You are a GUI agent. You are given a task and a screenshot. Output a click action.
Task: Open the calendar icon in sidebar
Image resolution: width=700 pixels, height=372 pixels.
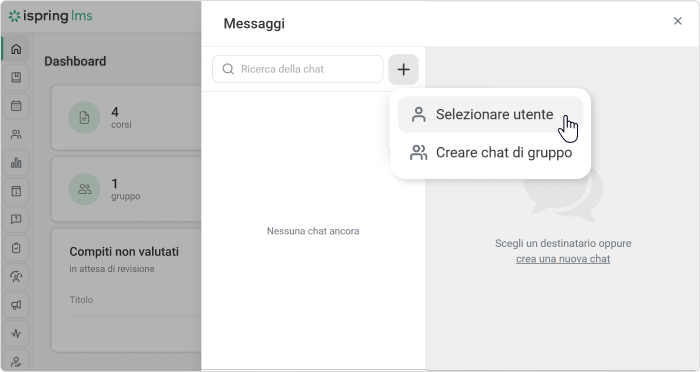coord(16,106)
